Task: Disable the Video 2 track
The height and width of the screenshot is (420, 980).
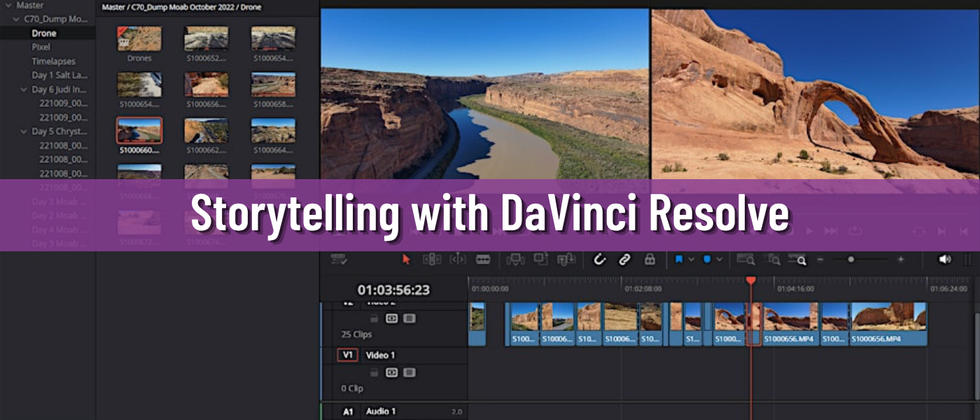Action: [x=409, y=318]
